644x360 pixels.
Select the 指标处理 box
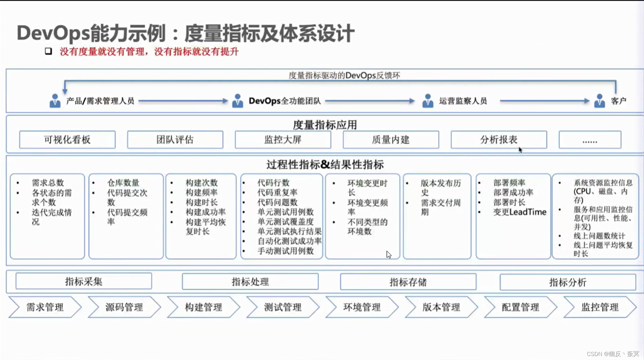[x=250, y=282]
